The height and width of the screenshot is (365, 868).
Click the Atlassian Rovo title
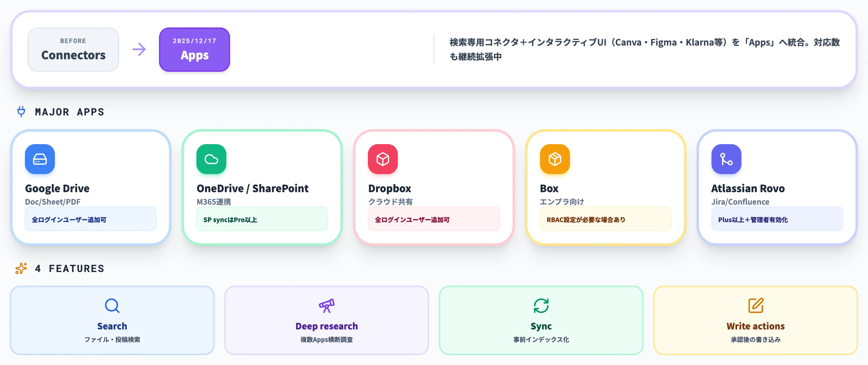coord(748,188)
